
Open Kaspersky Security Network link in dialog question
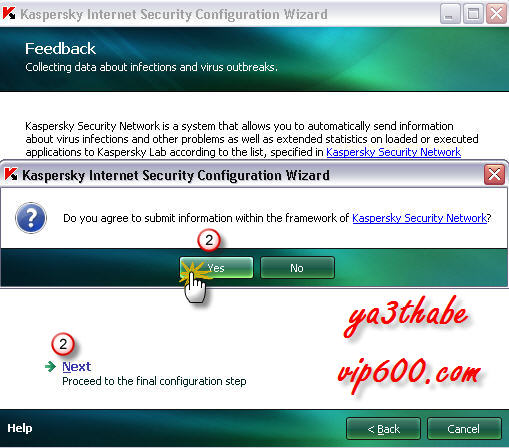click(x=419, y=218)
